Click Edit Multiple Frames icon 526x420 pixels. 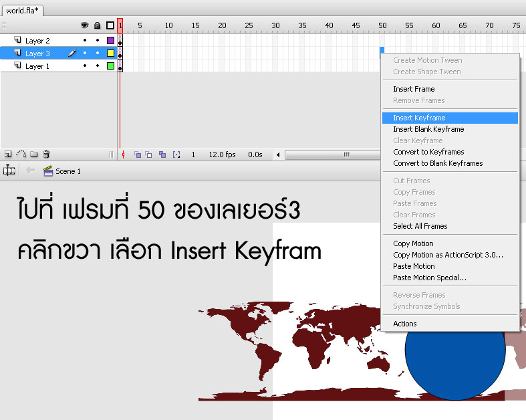pos(162,154)
